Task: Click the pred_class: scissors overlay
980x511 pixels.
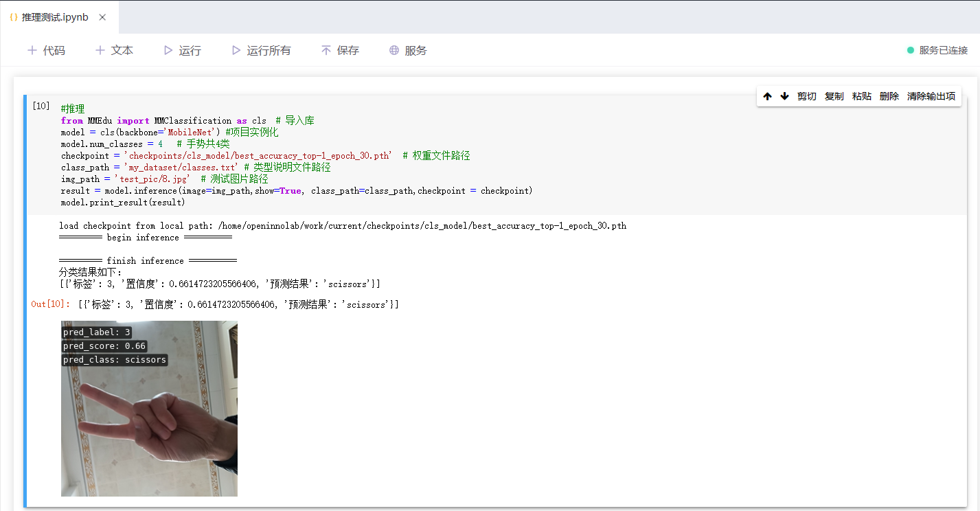Action: click(x=115, y=360)
